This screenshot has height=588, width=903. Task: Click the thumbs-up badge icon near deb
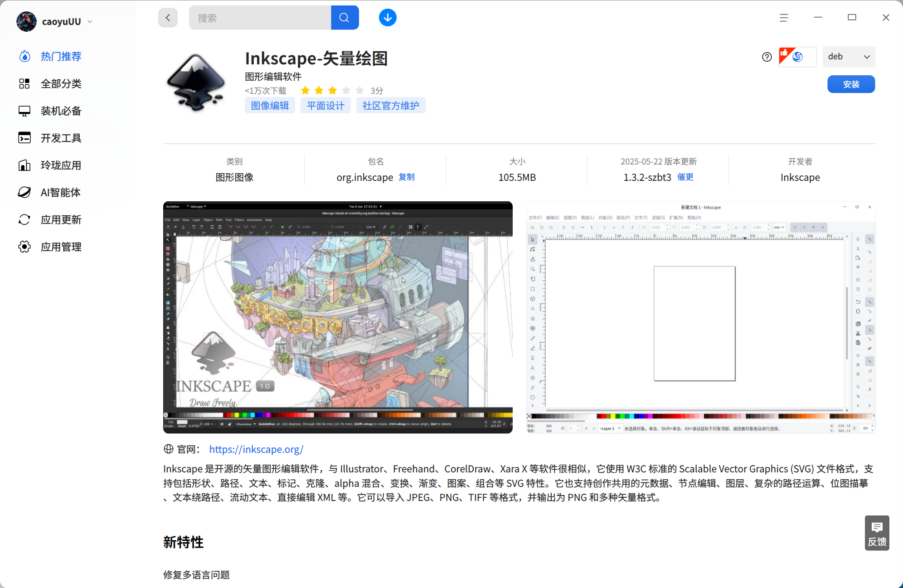pyautogui.click(x=797, y=57)
